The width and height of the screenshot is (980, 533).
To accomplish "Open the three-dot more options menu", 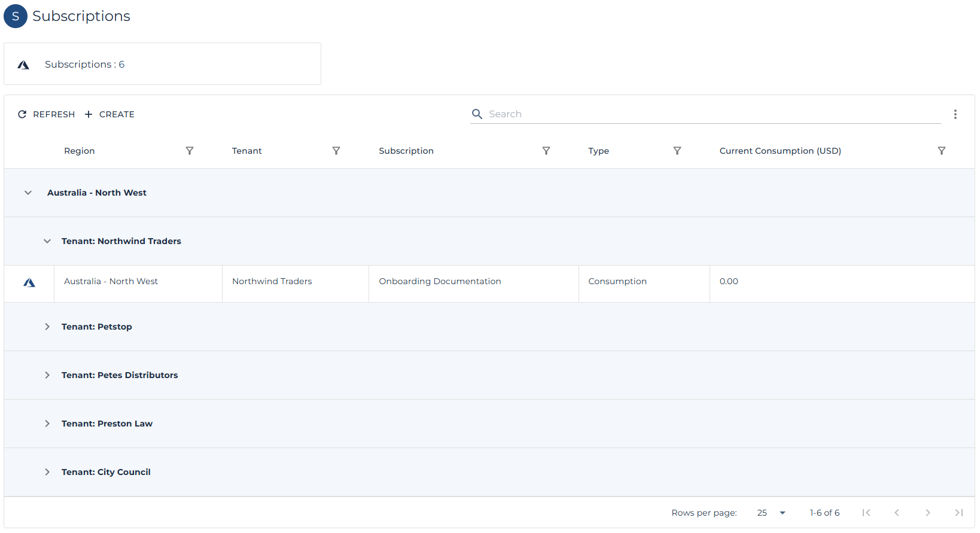I will [x=955, y=114].
